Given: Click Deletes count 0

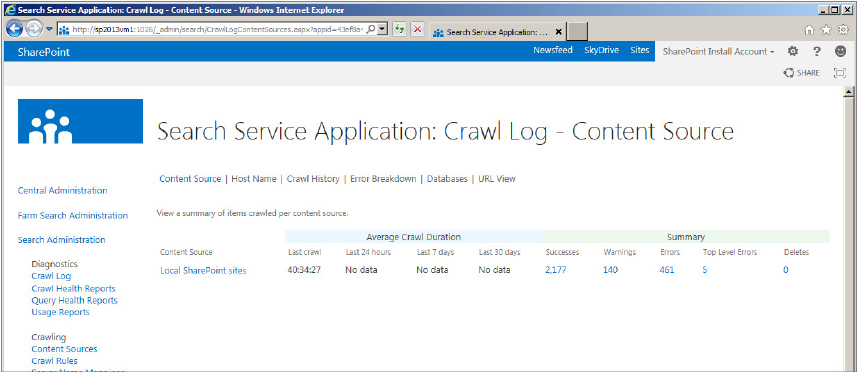Looking at the screenshot, I should pyautogui.click(x=786, y=270).
